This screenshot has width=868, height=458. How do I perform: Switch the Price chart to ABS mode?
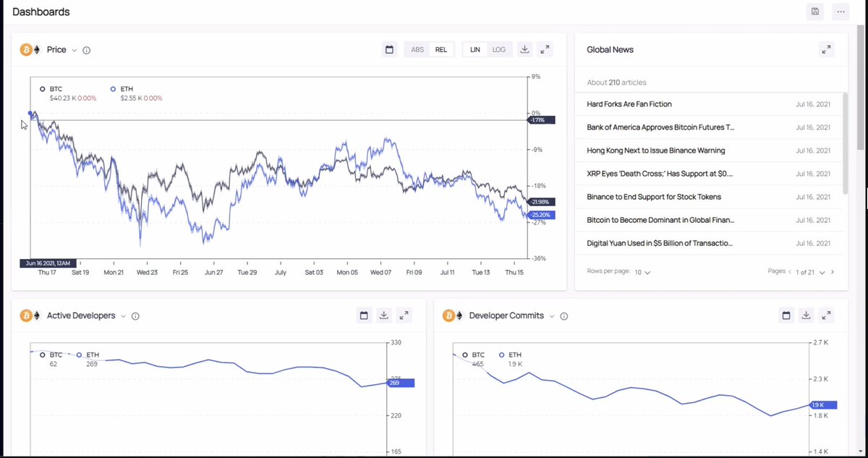click(x=417, y=49)
